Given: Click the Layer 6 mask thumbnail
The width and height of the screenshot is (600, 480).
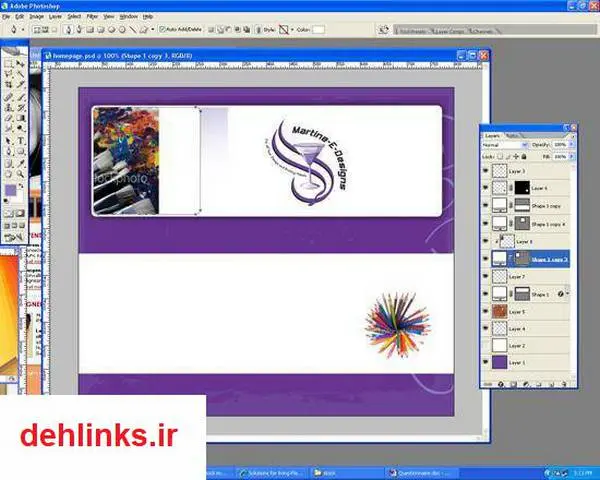Looking at the screenshot, I should point(522,188).
